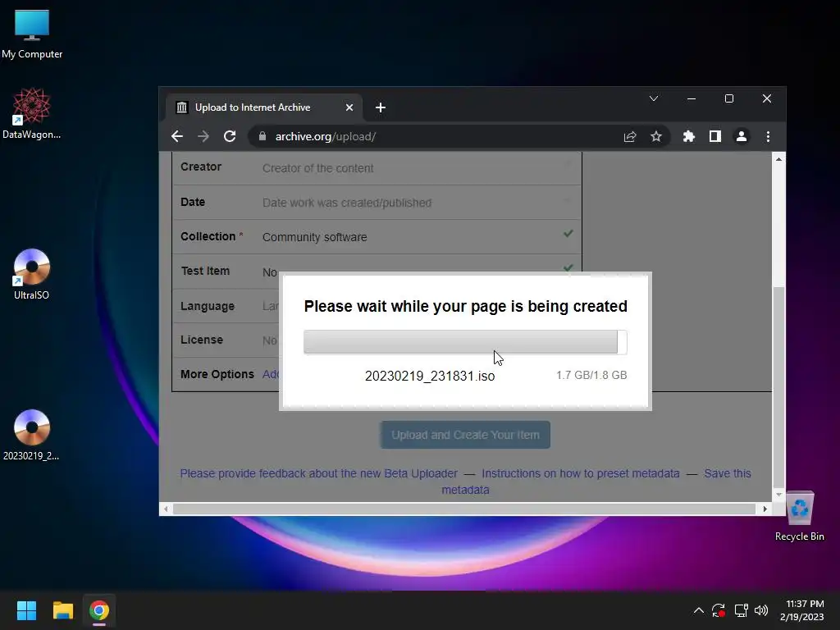Click the Test Item No value
The height and width of the screenshot is (630, 840).
[x=269, y=272]
